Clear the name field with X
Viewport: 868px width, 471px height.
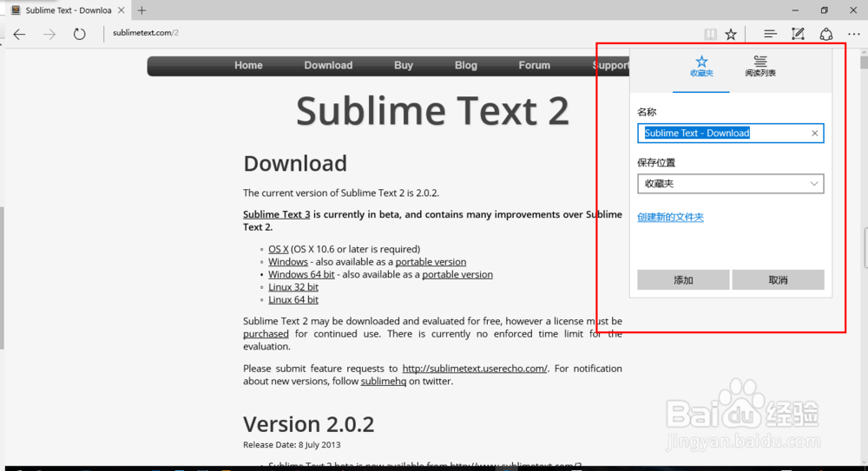tap(815, 134)
